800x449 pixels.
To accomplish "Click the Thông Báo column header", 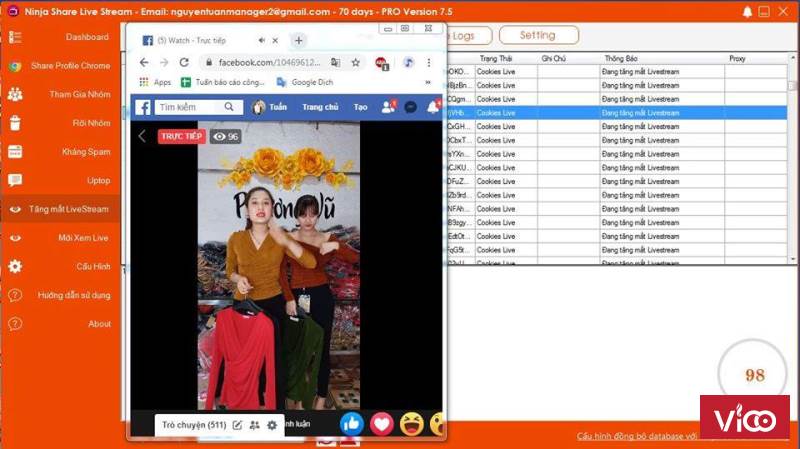I will pos(621,59).
